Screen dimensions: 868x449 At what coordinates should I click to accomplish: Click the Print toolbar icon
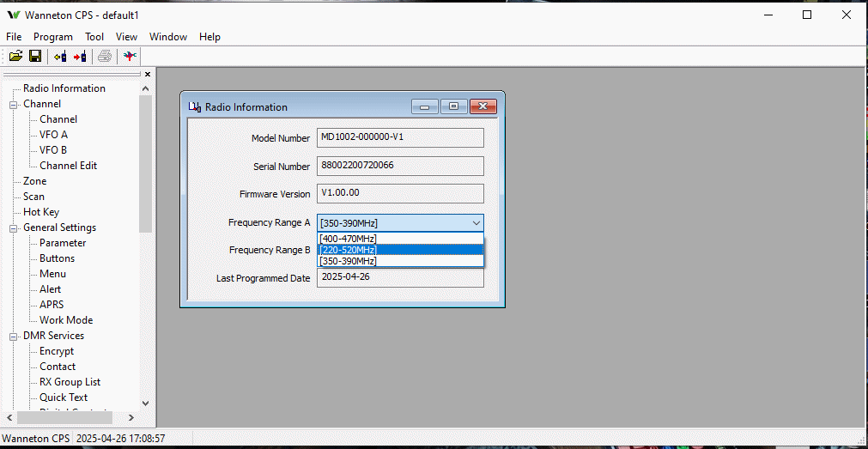106,56
